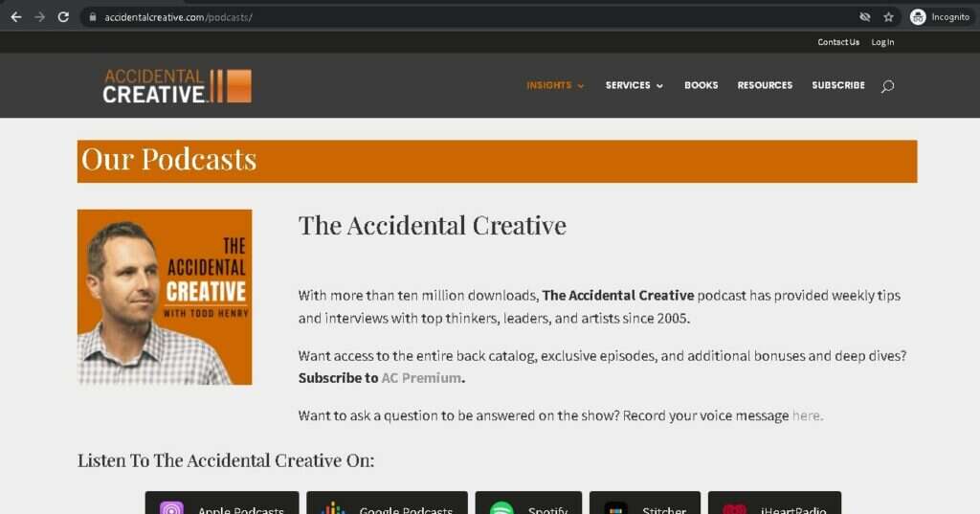Expand the Services dropdown chevron
This screenshot has height=514, width=980.
(x=659, y=86)
